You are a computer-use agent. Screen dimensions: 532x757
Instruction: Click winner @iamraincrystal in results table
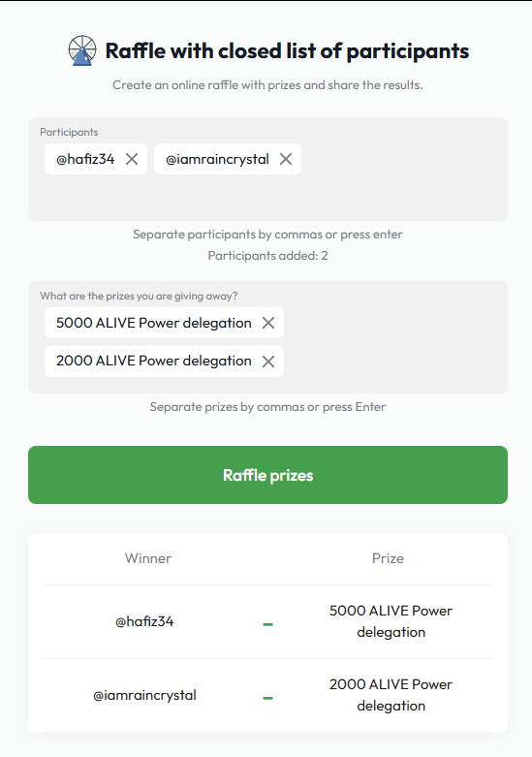click(x=144, y=695)
